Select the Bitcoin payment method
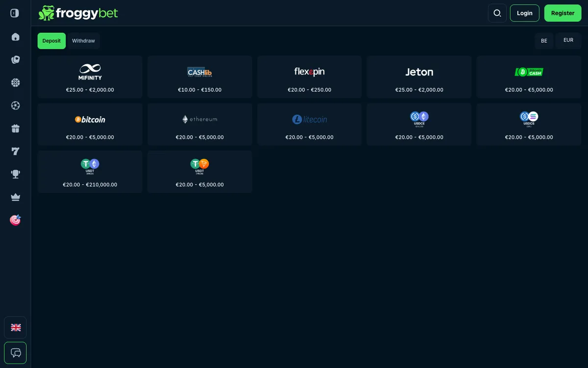Image resolution: width=588 pixels, height=368 pixels. point(90,125)
